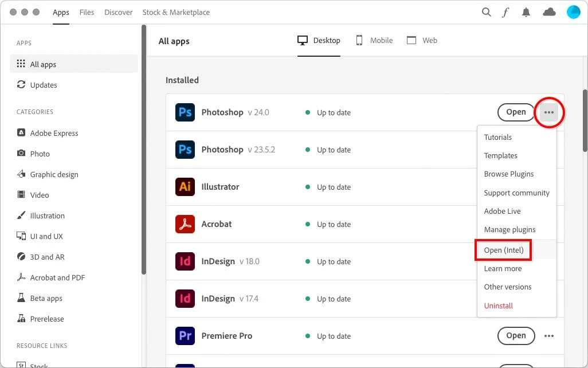Select All apps in sidebar
This screenshot has width=588, height=368.
[74, 64]
